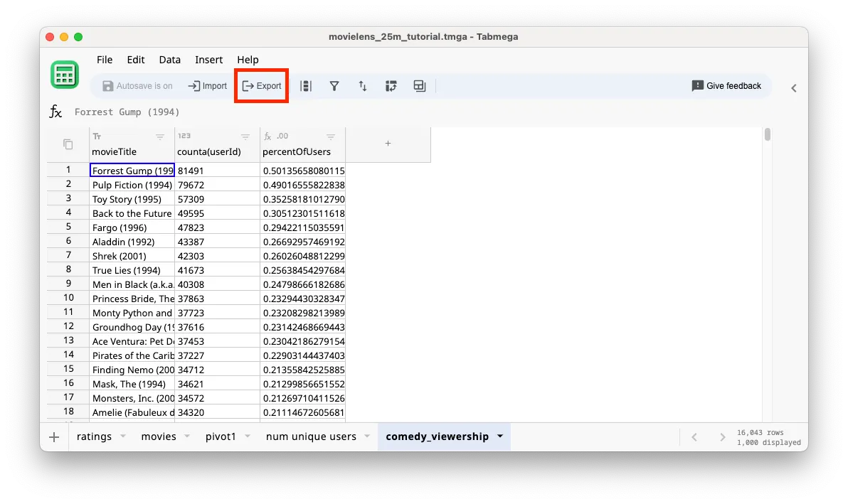Collapse the right side panel chevron
Viewport: 848px width, 504px height.
[793, 88]
